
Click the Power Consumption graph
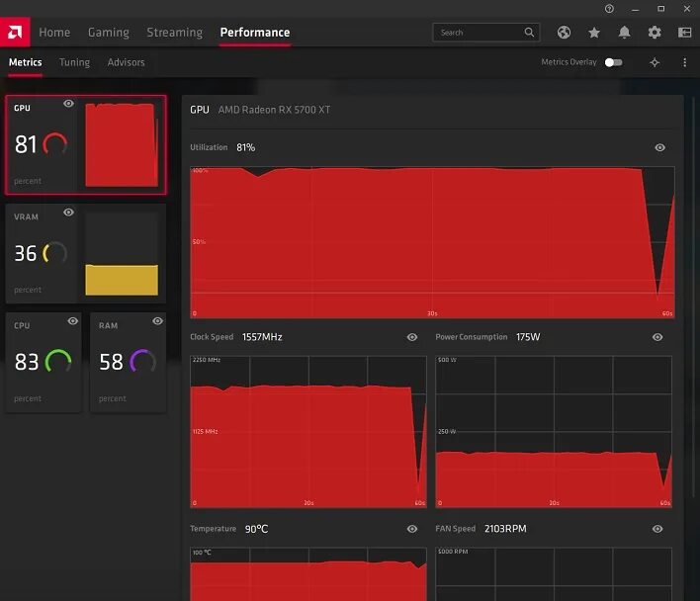click(554, 431)
